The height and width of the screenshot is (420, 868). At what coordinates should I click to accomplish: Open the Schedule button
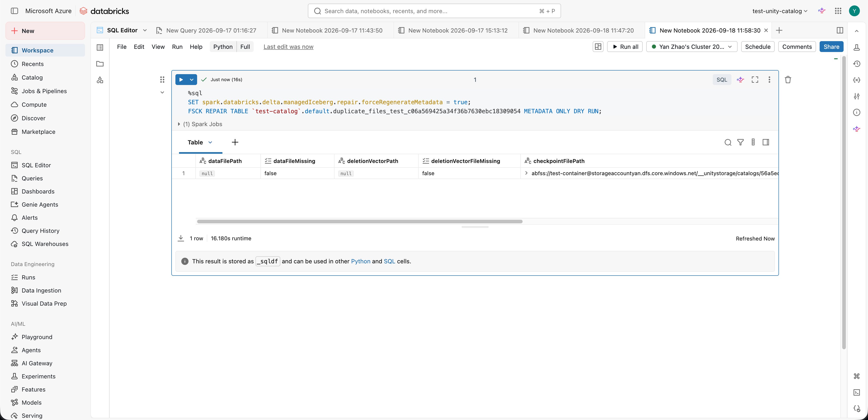757,47
